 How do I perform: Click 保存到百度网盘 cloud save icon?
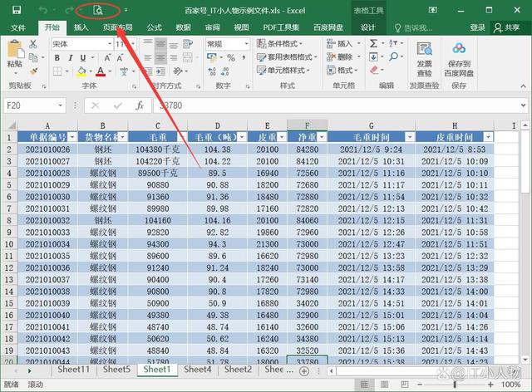point(459,55)
